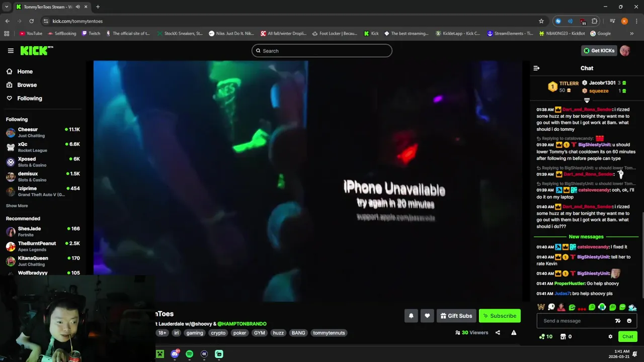
Task: Open the tab search dropdown
Action: (x=6, y=7)
